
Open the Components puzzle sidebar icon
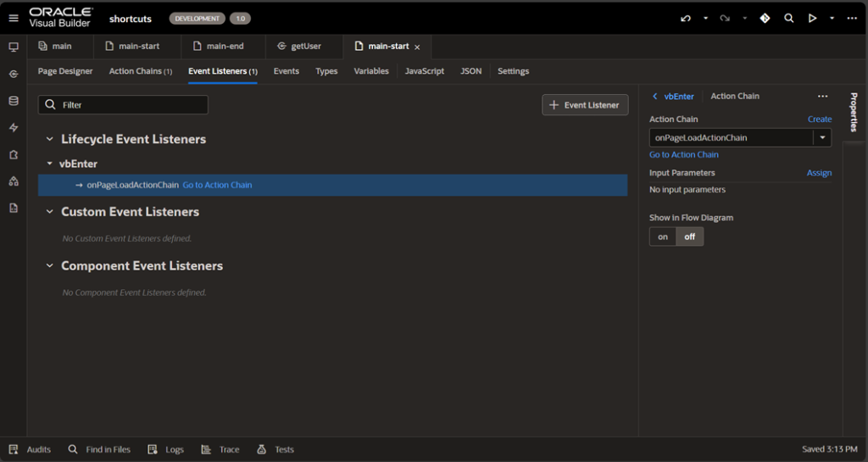[x=14, y=154]
